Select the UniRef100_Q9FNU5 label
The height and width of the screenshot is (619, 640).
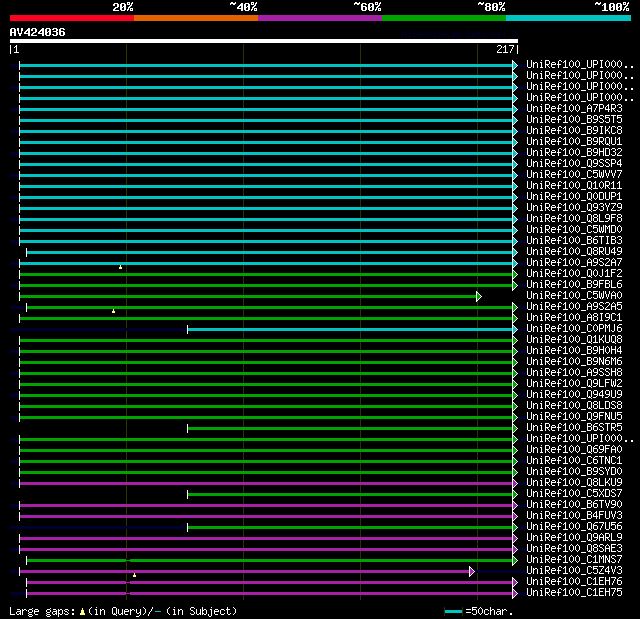coord(574,417)
